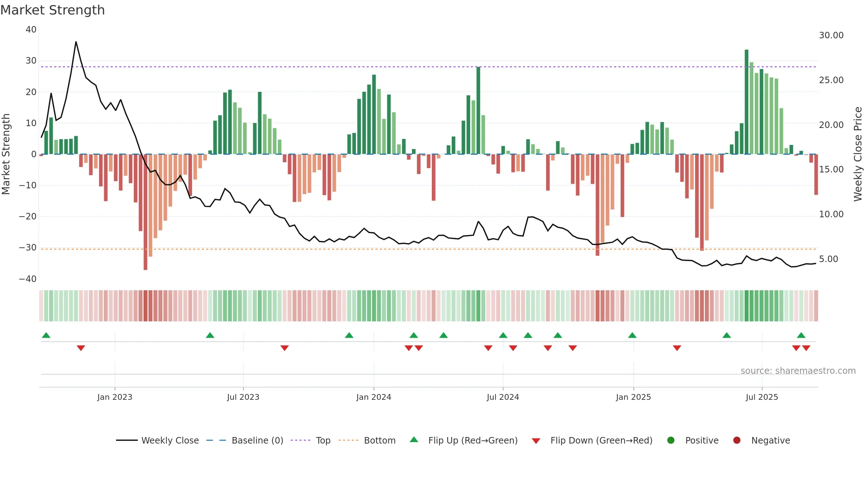Toggle the Baseline (0) dashed legend entry
The height and width of the screenshot is (488, 868).
[x=245, y=440]
